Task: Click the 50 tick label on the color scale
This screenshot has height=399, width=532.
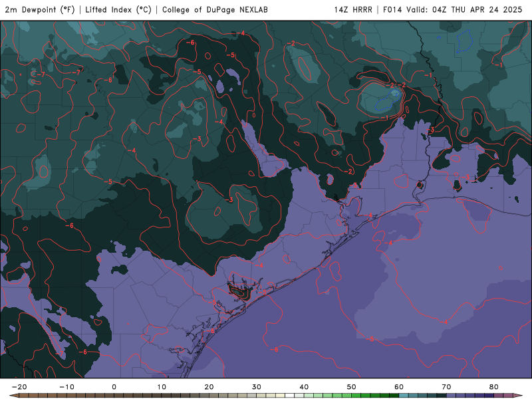Action: pyautogui.click(x=352, y=387)
